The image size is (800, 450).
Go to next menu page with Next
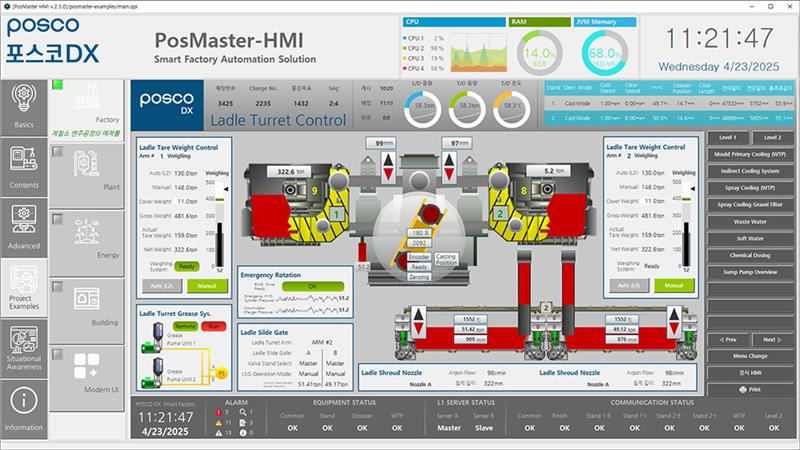point(772,339)
